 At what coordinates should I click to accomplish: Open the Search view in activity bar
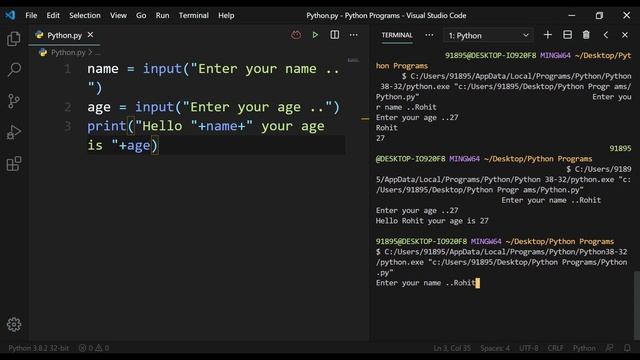pyautogui.click(x=14, y=69)
